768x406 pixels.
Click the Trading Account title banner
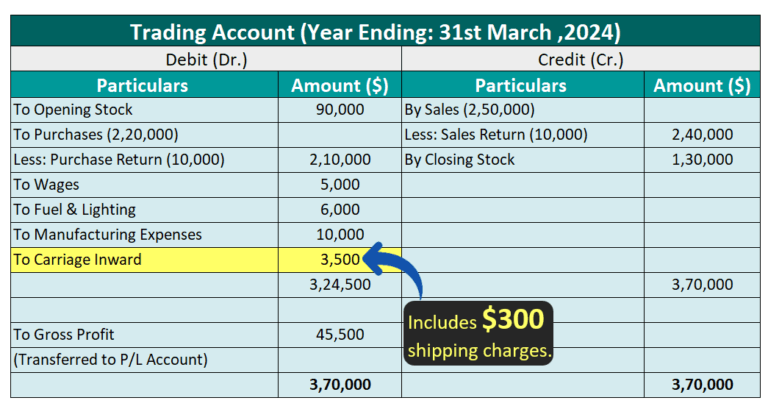click(384, 31)
